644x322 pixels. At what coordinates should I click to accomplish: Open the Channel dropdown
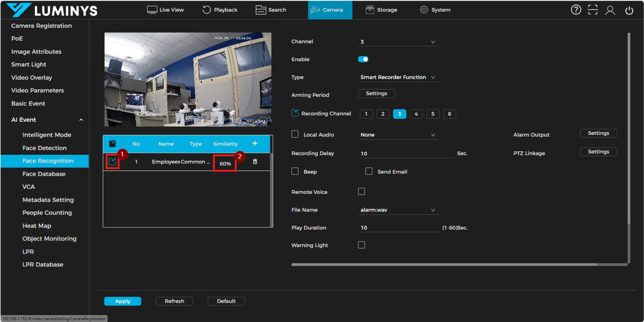(x=398, y=42)
